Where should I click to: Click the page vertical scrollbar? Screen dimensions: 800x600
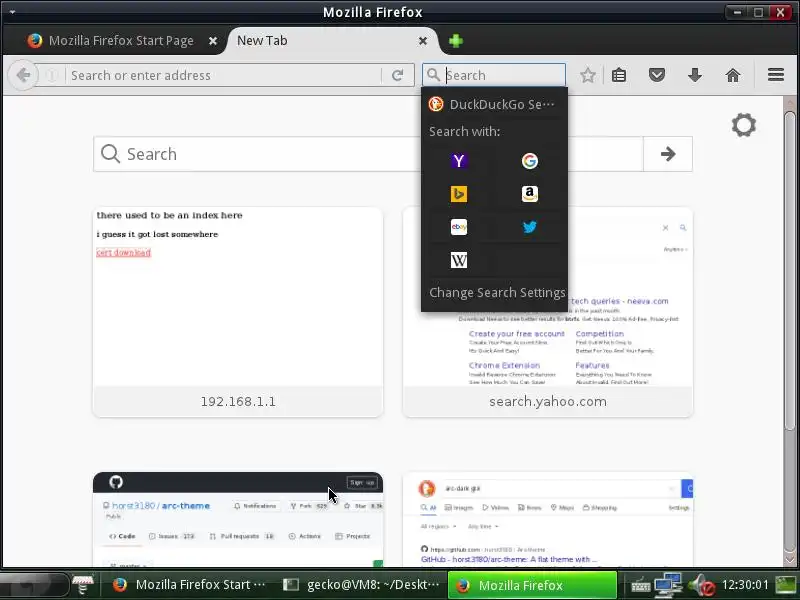tap(790, 270)
